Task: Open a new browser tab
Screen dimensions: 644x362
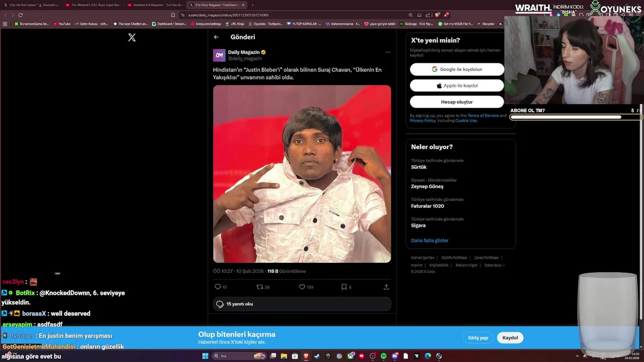Action: pos(253,5)
